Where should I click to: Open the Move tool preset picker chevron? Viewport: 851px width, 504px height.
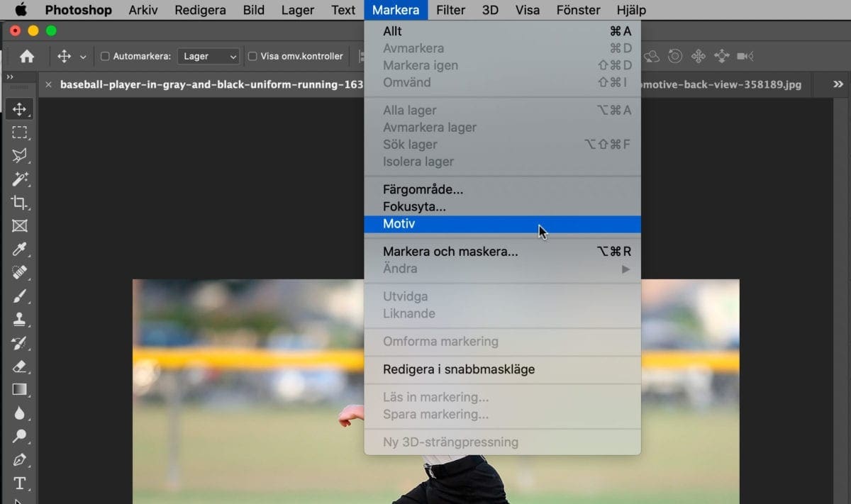pyautogui.click(x=83, y=57)
